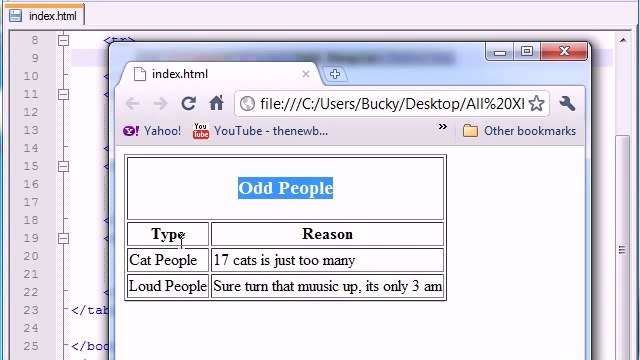This screenshot has width=640, height=360.
Task: Minimize the Chrome window
Action: [500, 52]
